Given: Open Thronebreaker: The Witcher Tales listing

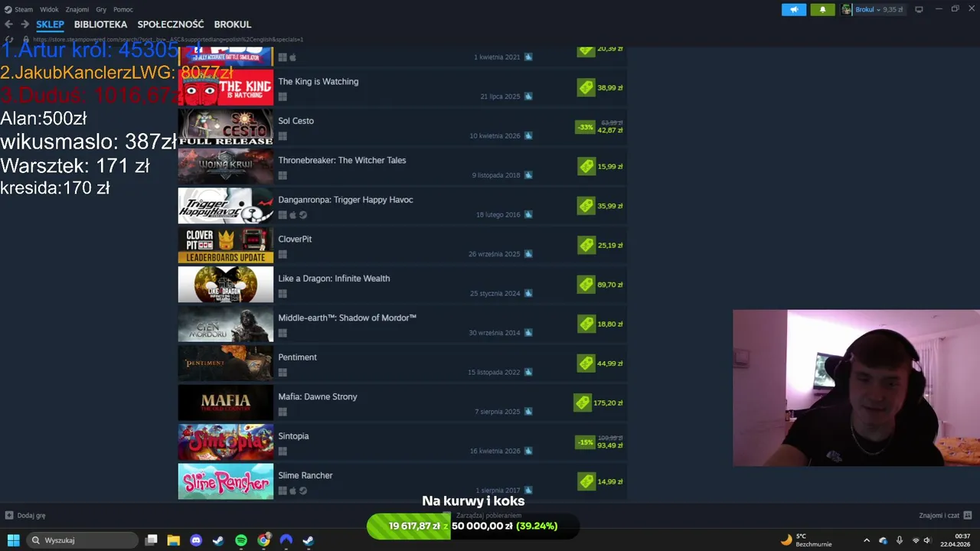Looking at the screenshot, I should (403, 166).
